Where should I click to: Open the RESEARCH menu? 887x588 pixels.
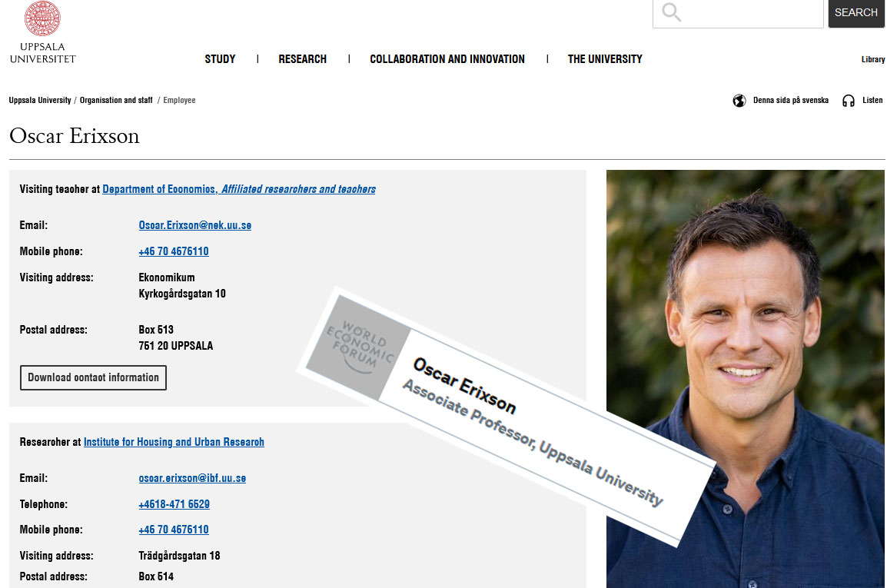tap(302, 59)
